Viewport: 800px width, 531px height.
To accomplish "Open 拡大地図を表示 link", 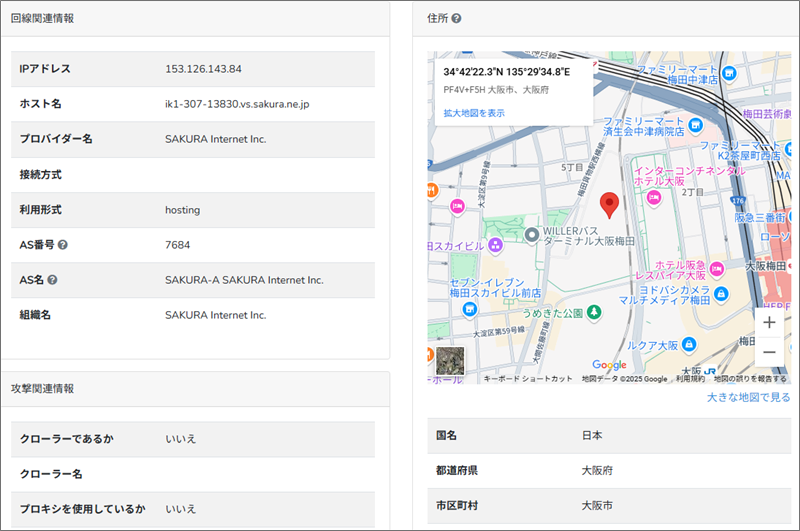I will pyautogui.click(x=474, y=113).
